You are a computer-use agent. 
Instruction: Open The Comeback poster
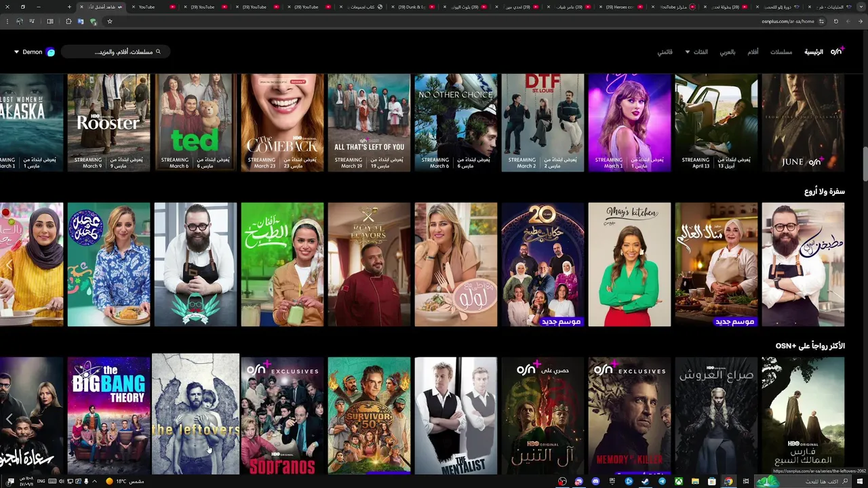282,123
